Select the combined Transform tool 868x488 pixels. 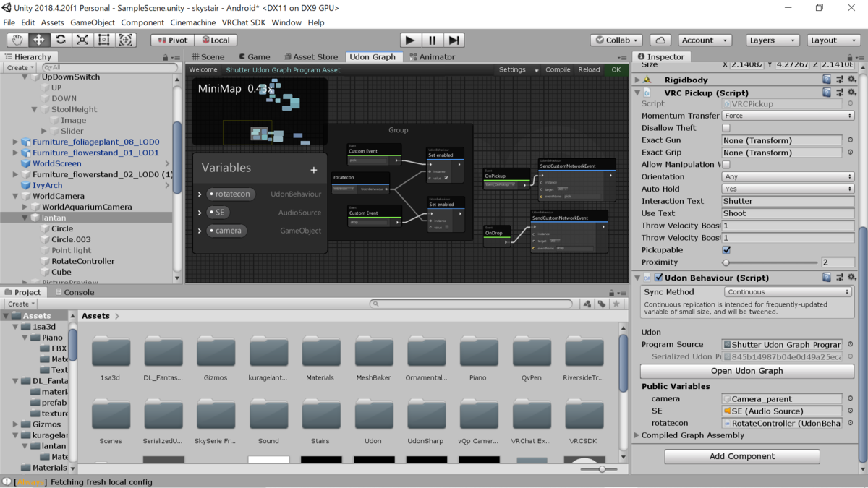click(x=126, y=40)
